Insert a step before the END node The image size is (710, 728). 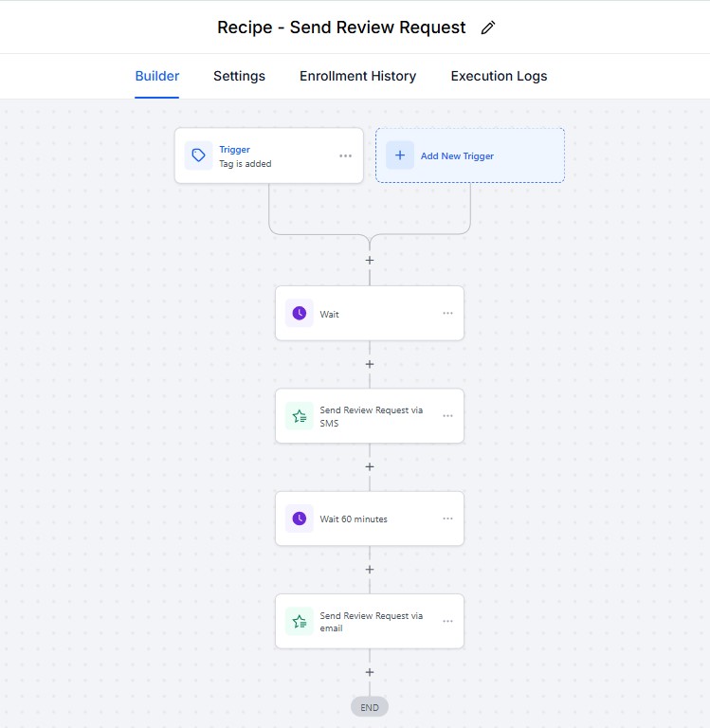[x=370, y=672]
